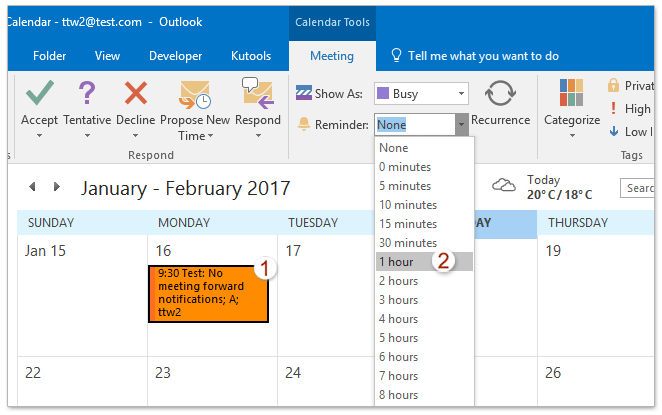Expand the Respond options arrow

pos(258,136)
